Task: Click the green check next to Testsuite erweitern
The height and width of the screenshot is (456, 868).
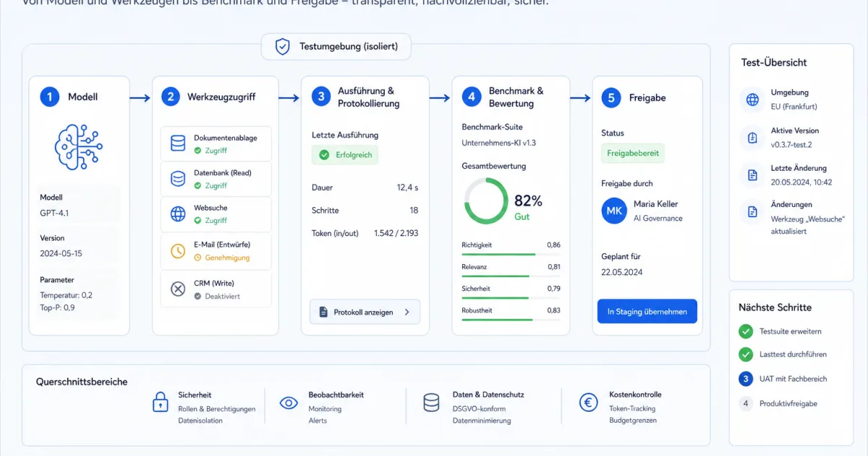Action: [x=746, y=332]
